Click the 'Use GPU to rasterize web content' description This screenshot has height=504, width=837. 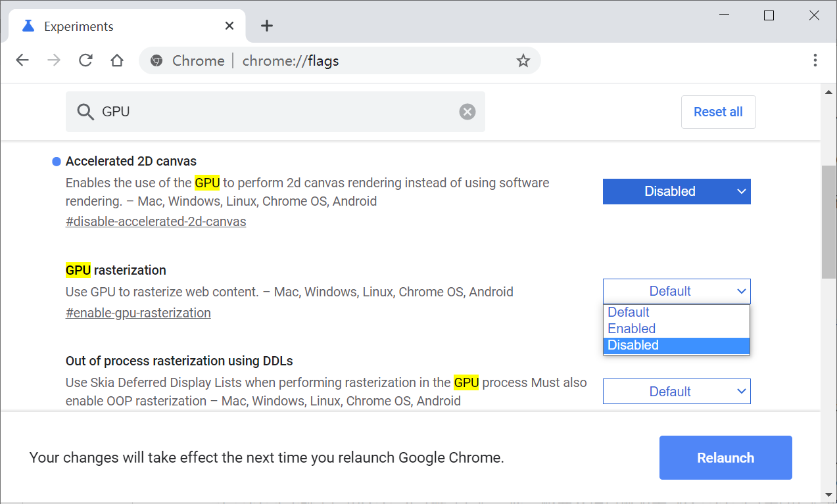[x=289, y=292]
